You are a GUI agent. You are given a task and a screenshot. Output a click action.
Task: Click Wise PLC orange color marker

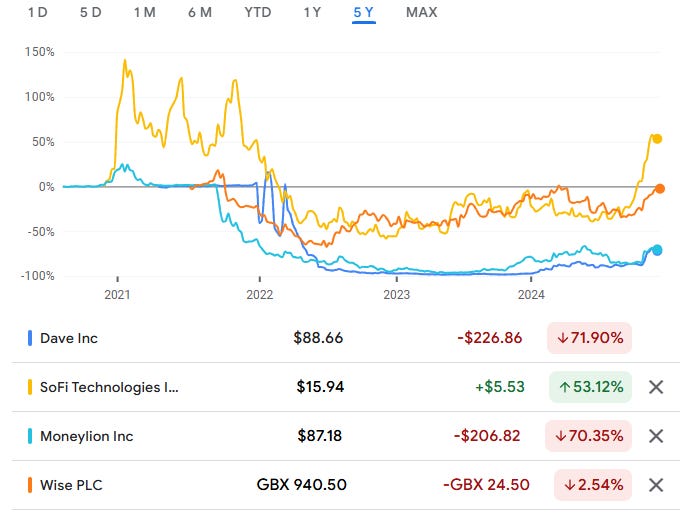30,485
